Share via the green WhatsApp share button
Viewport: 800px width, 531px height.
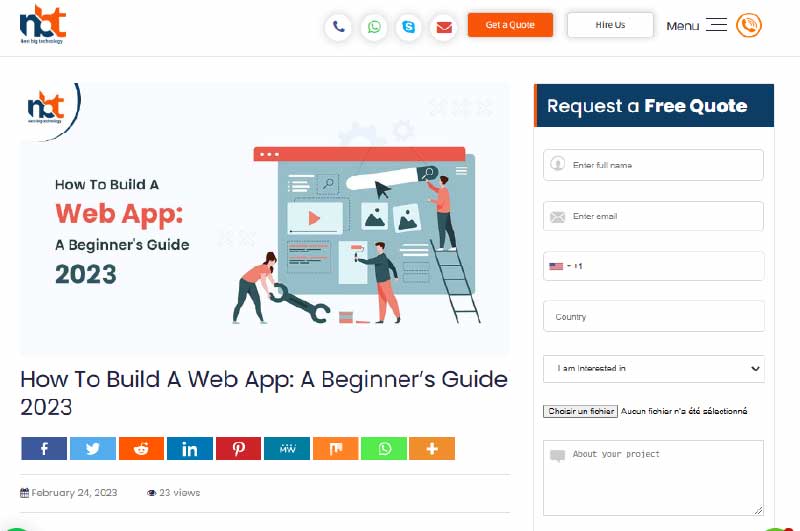(x=384, y=448)
